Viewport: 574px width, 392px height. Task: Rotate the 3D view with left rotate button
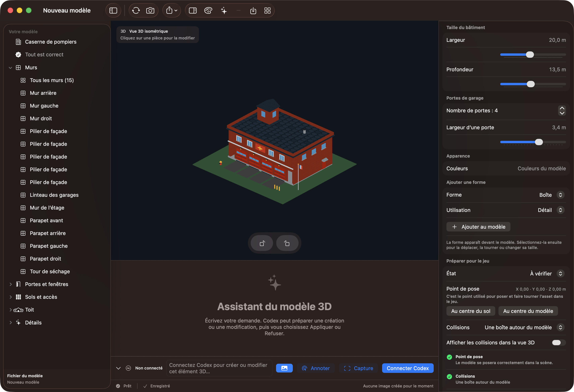point(262,243)
